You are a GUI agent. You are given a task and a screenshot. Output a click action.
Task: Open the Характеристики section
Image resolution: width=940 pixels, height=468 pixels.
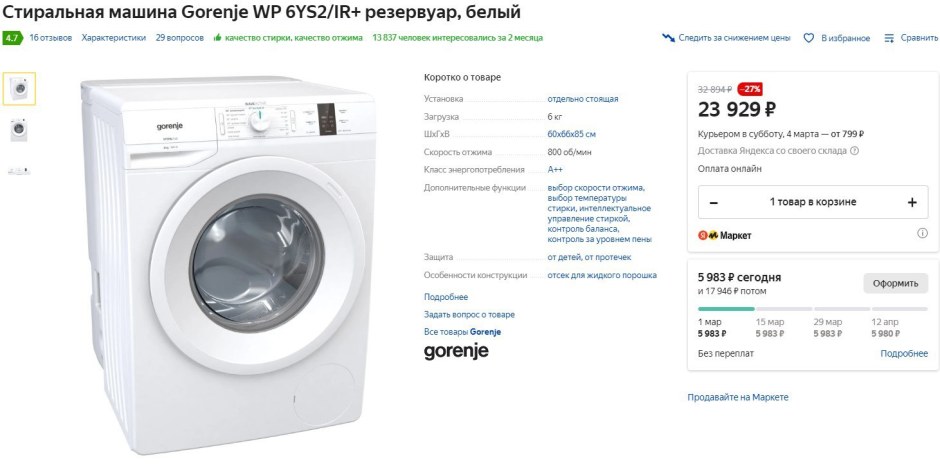(x=114, y=38)
